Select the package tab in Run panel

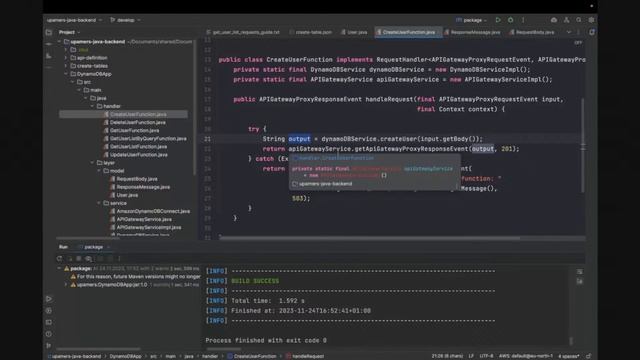[94, 247]
